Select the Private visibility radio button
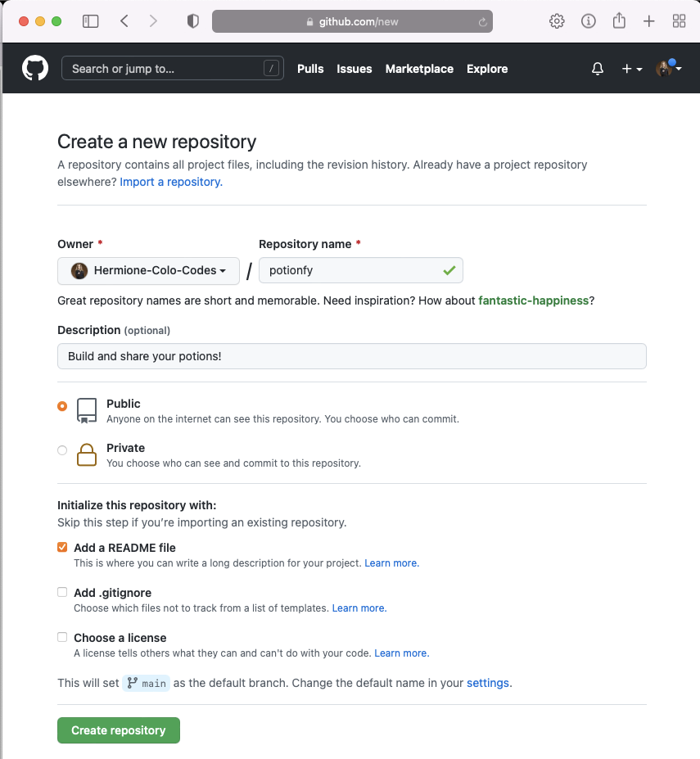700x759 pixels. [x=62, y=450]
